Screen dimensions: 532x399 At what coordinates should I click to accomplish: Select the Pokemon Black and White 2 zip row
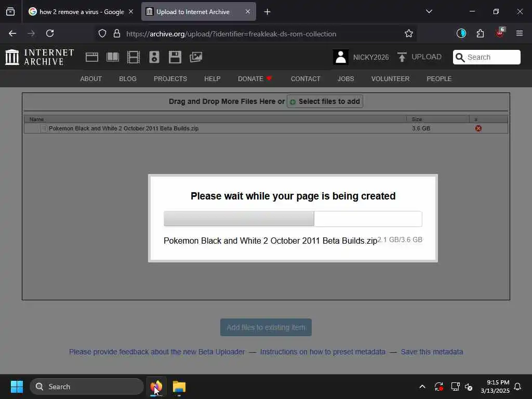(x=266, y=128)
